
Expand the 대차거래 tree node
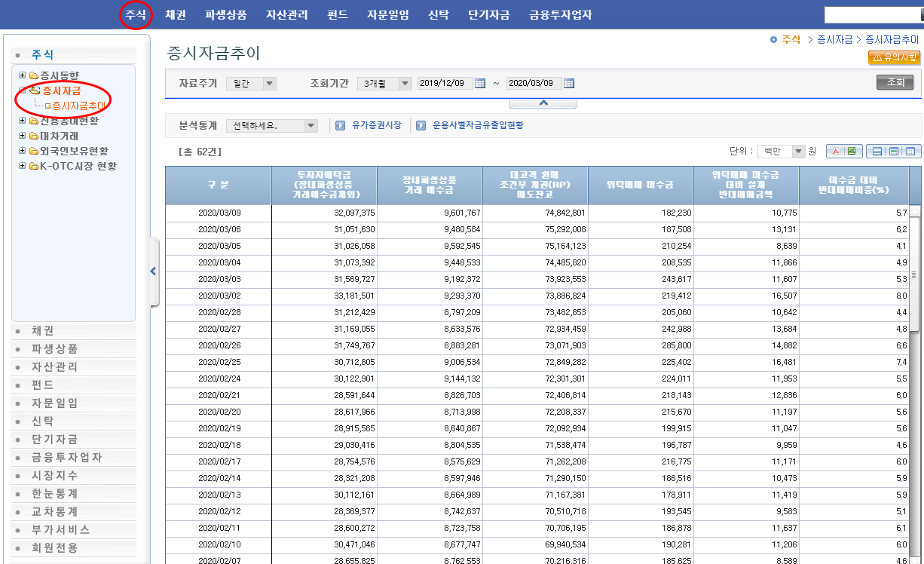(23, 136)
